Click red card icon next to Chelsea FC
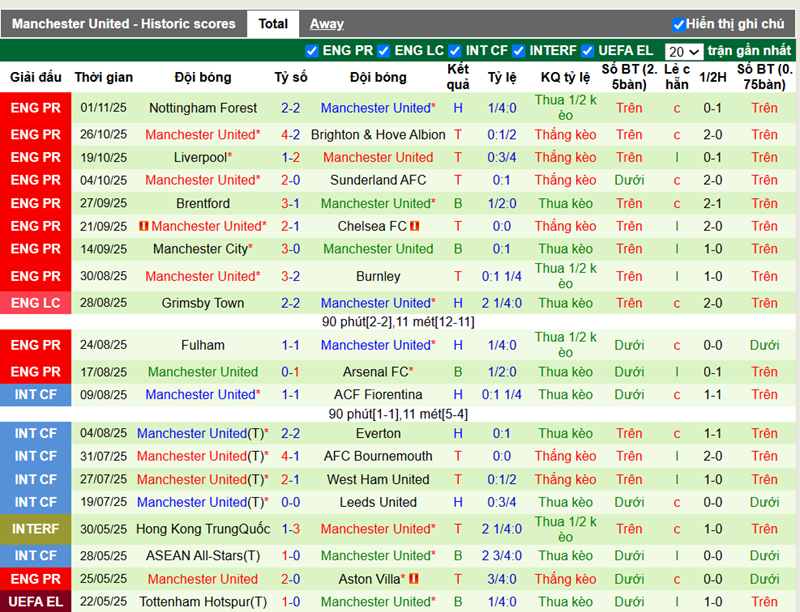 414,226
